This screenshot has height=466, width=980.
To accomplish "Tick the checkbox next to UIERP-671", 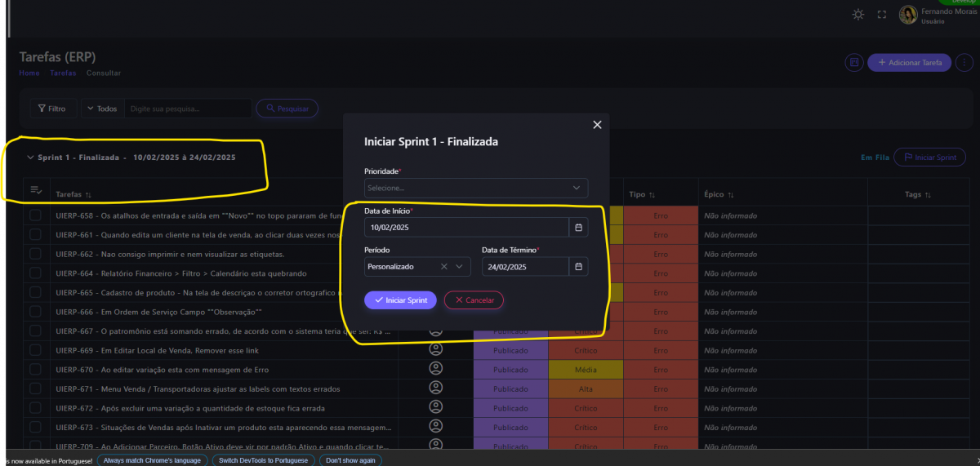I will click(x=35, y=388).
